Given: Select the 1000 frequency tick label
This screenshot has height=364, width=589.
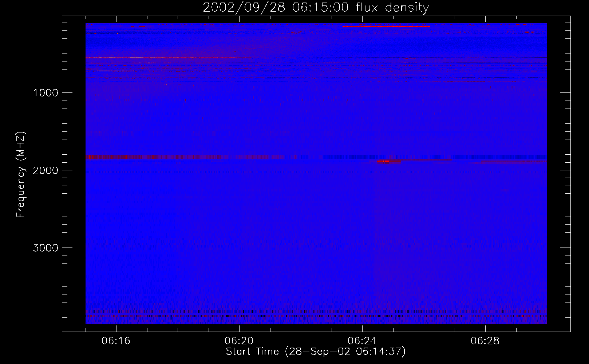Looking at the screenshot, I should (x=46, y=93).
